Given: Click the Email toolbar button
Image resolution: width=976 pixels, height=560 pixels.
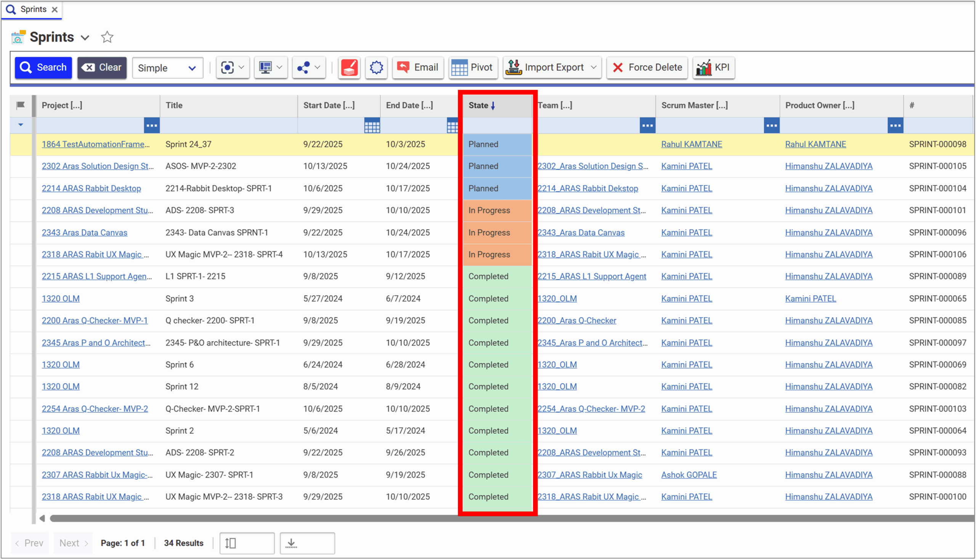Looking at the screenshot, I should [418, 68].
